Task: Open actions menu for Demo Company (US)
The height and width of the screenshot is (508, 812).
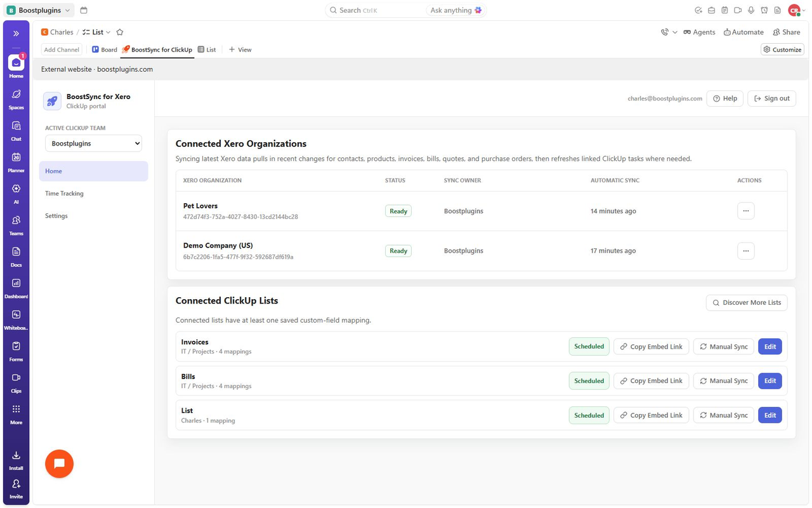Action: coord(746,251)
